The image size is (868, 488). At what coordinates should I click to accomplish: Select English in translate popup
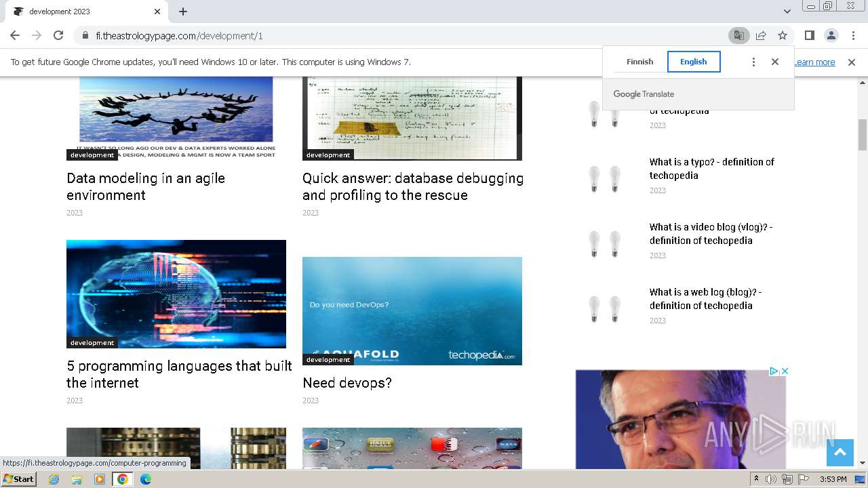[694, 62]
